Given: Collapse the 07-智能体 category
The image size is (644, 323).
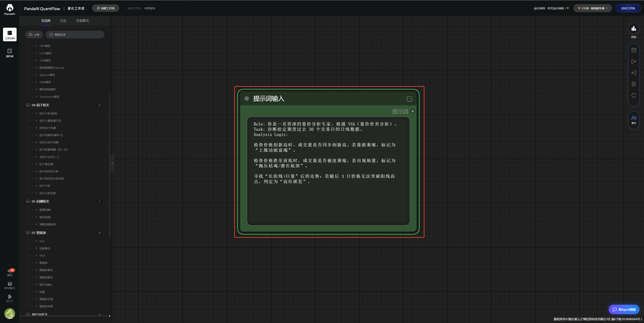Looking at the screenshot, I should click(39, 233).
